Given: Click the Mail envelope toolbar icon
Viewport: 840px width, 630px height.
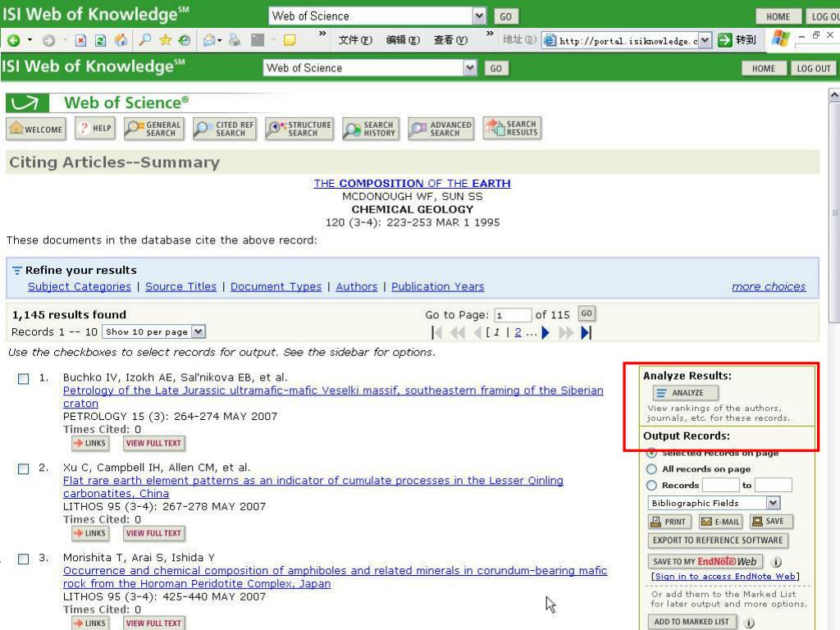Looking at the screenshot, I should (209, 40).
